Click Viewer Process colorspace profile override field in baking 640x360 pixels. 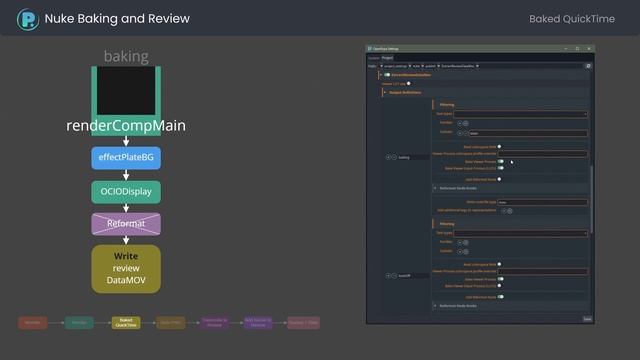point(542,154)
